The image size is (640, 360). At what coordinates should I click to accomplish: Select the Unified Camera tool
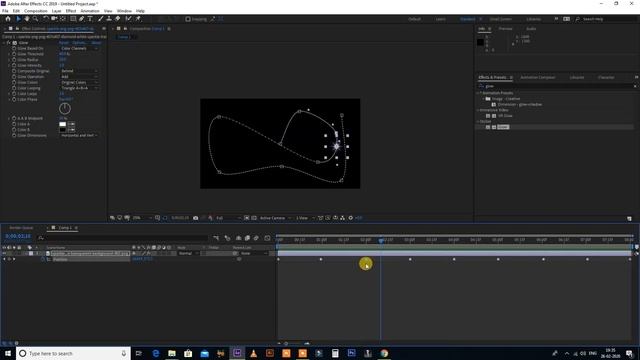coord(54,19)
